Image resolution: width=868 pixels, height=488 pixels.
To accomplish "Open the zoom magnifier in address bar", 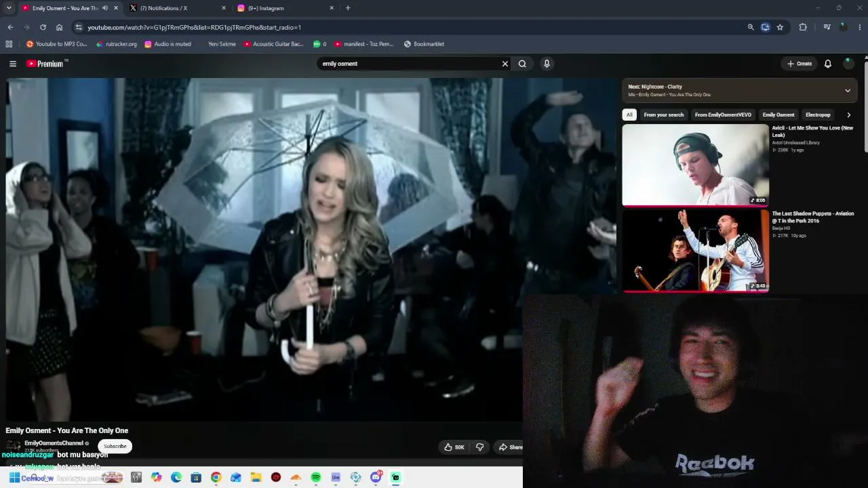I will [x=751, y=27].
